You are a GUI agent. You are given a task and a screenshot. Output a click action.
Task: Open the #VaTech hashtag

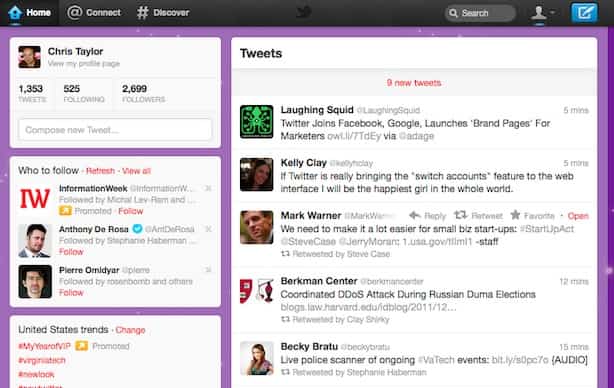click(x=436, y=360)
